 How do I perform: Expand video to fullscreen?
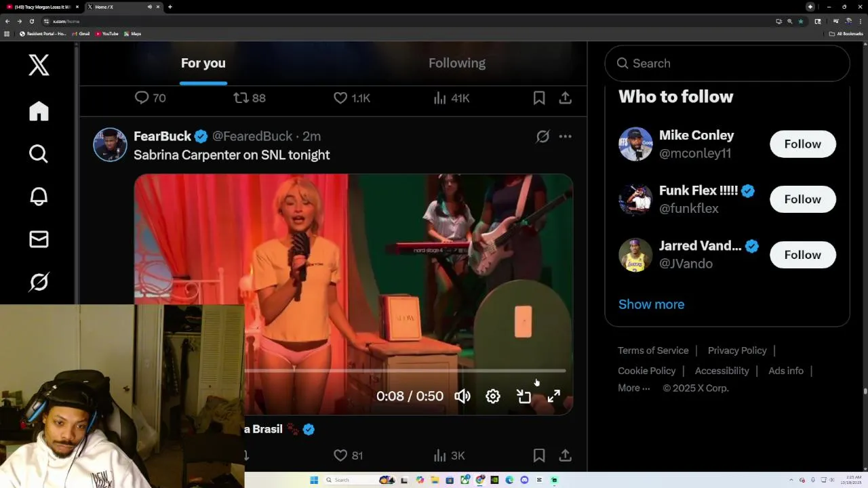pyautogui.click(x=554, y=396)
